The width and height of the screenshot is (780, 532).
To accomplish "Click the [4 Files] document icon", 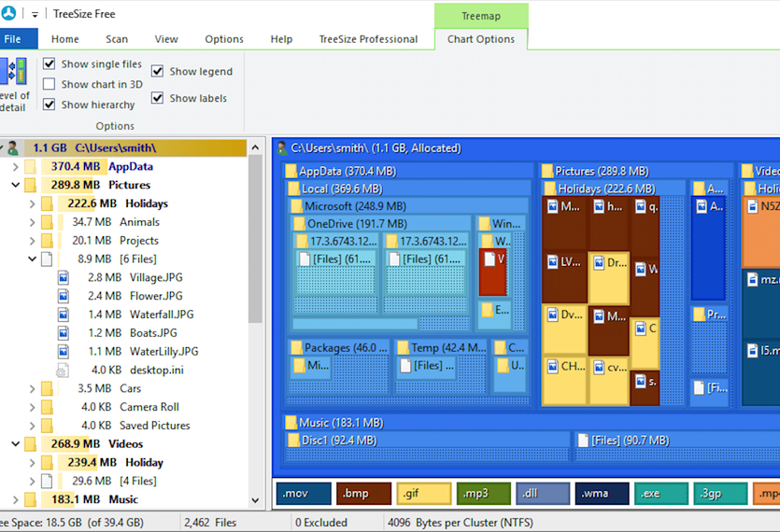I will tap(47, 482).
